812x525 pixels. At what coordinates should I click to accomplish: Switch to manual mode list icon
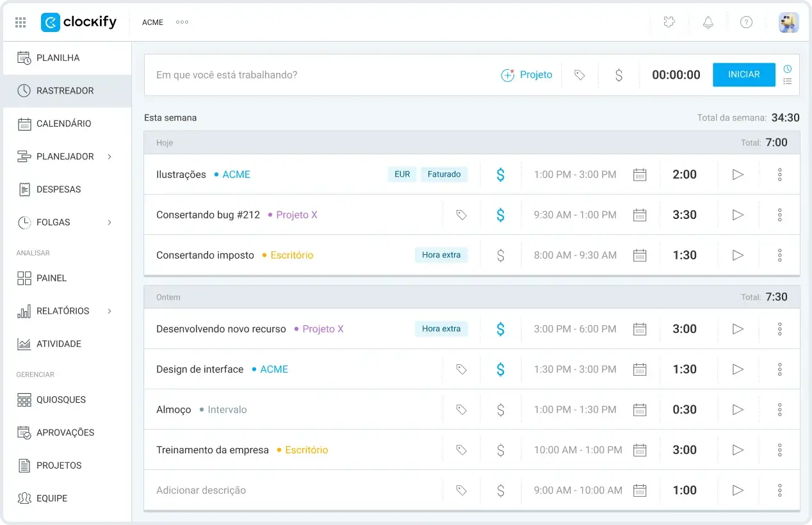[x=788, y=81]
